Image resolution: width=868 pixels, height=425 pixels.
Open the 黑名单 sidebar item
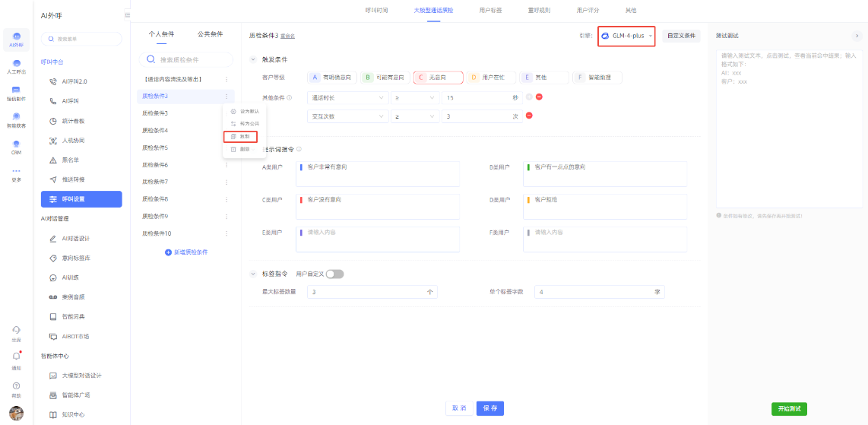click(x=70, y=160)
